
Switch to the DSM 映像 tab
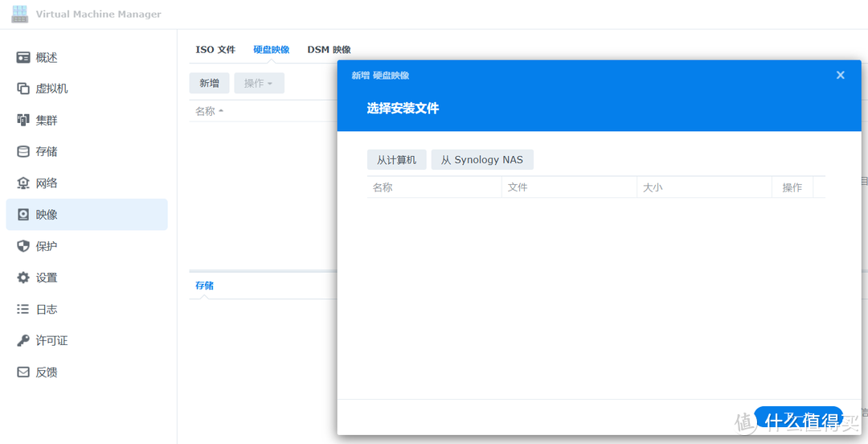pyautogui.click(x=329, y=49)
